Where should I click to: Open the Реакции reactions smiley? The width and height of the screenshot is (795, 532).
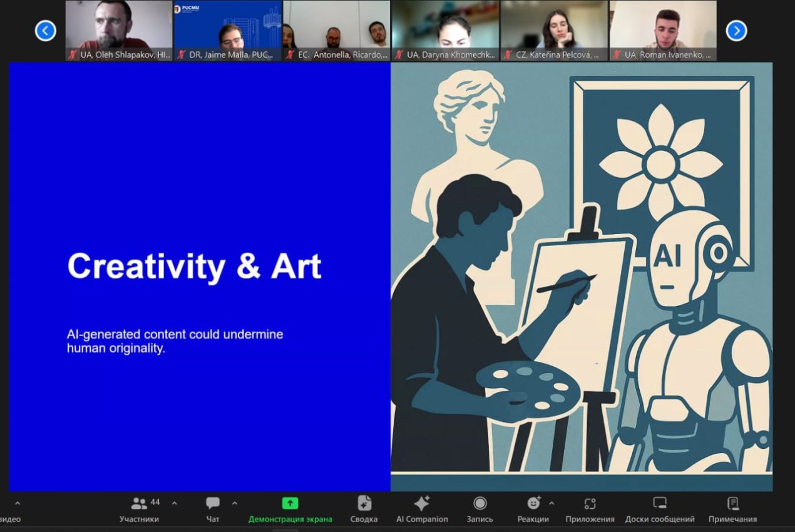(x=533, y=504)
